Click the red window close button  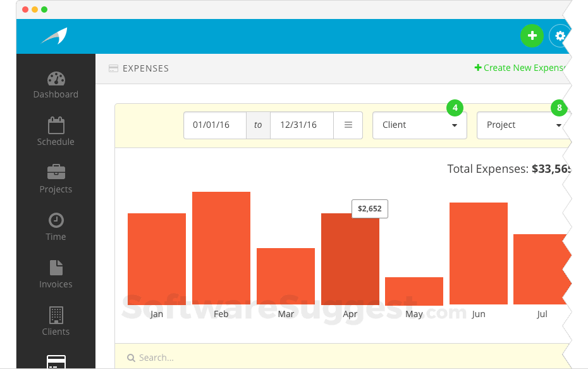[x=25, y=9]
